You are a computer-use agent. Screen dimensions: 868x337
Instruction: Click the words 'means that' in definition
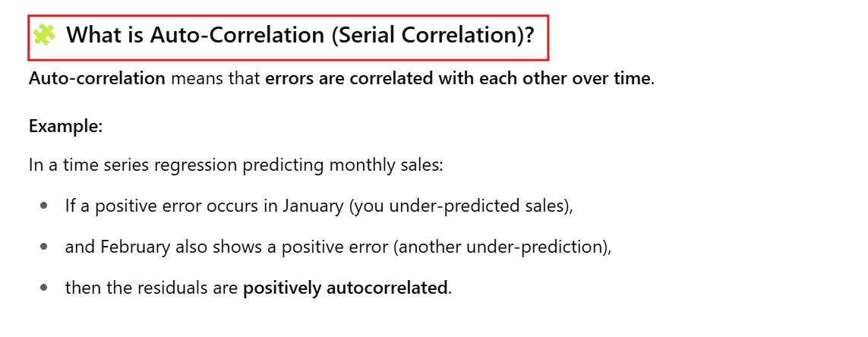pyautogui.click(x=215, y=78)
